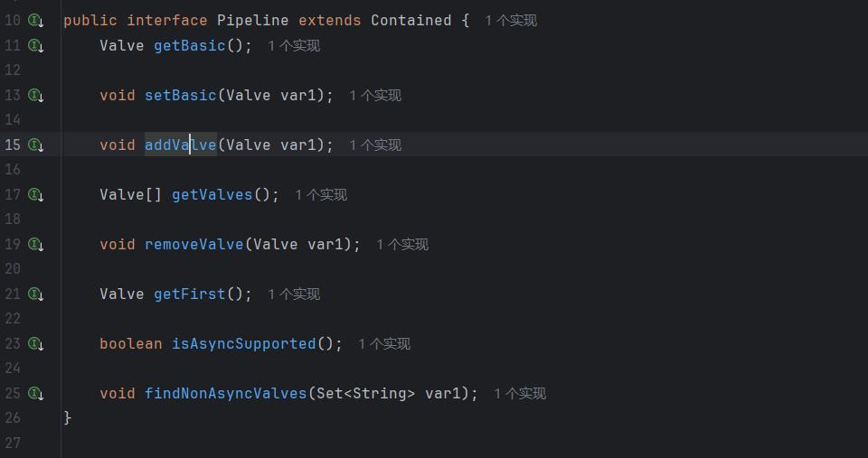Click implementation hint after findNonAsyncValves
The image size is (868, 458).
[520, 393]
